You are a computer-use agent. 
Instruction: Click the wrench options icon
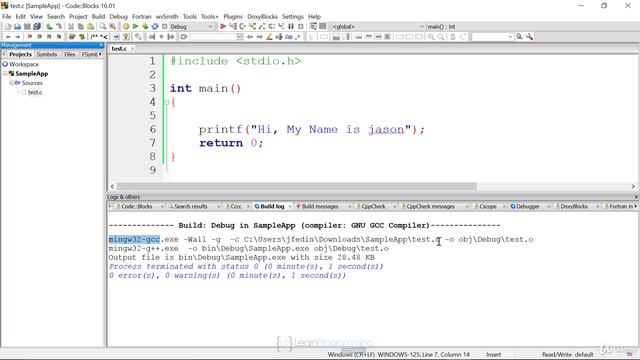tap(529, 37)
